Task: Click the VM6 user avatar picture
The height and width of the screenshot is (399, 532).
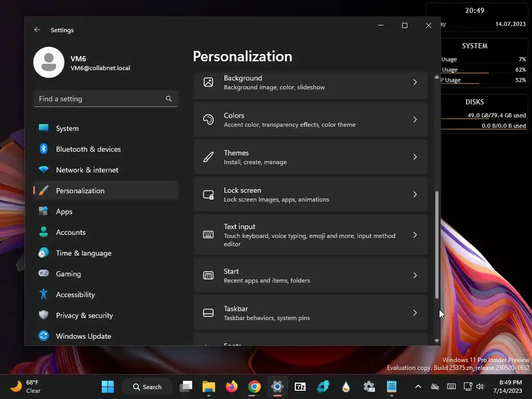Action: point(49,62)
